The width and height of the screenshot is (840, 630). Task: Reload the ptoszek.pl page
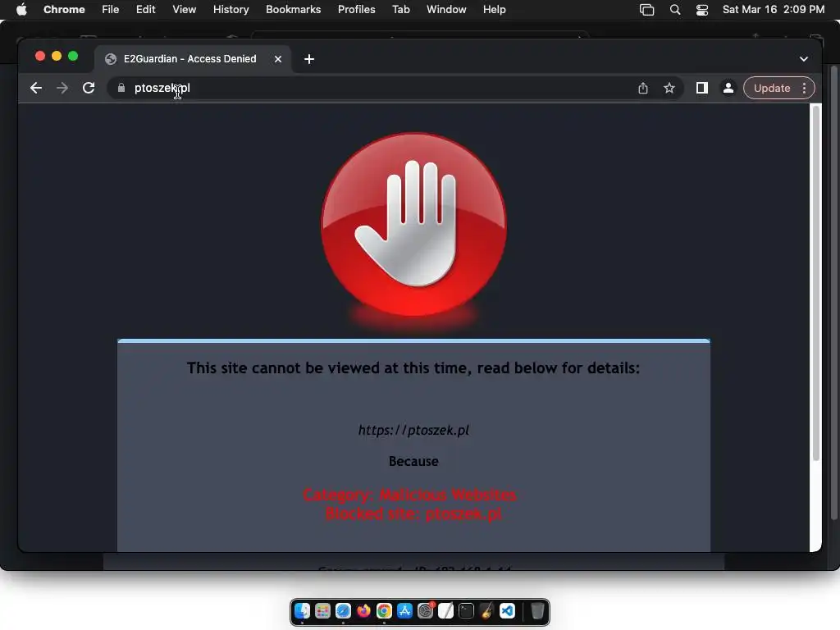(x=89, y=88)
